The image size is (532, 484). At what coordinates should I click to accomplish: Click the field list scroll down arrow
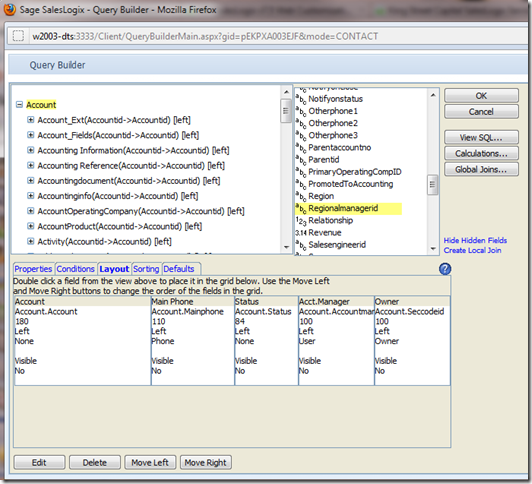click(x=433, y=249)
